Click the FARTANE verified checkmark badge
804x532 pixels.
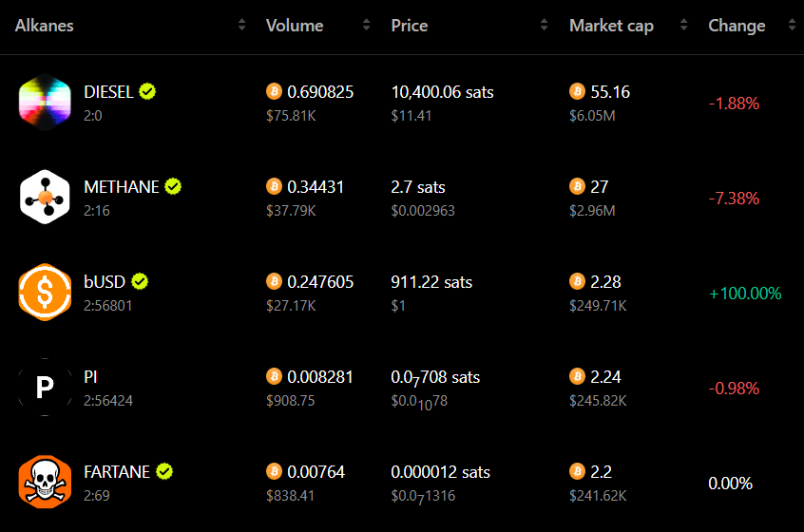(164, 471)
